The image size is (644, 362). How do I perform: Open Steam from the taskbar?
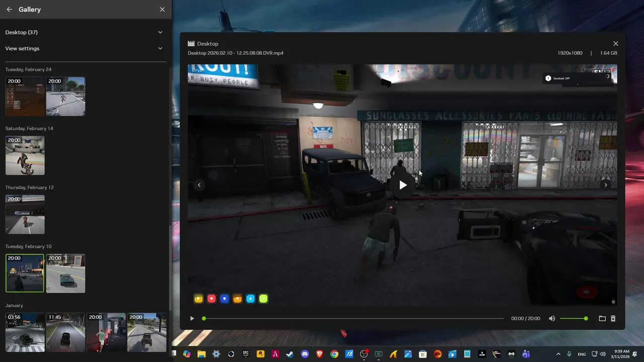(290, 354)
